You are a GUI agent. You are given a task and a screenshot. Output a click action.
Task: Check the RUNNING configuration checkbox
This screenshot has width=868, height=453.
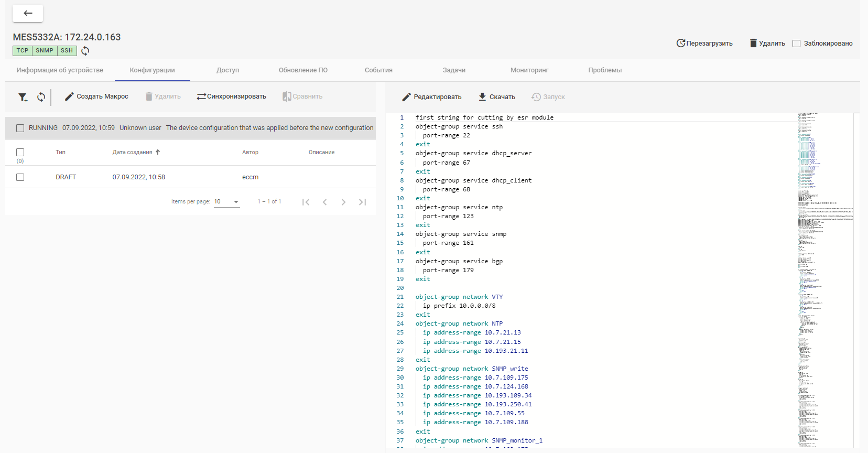click(20, 128)
